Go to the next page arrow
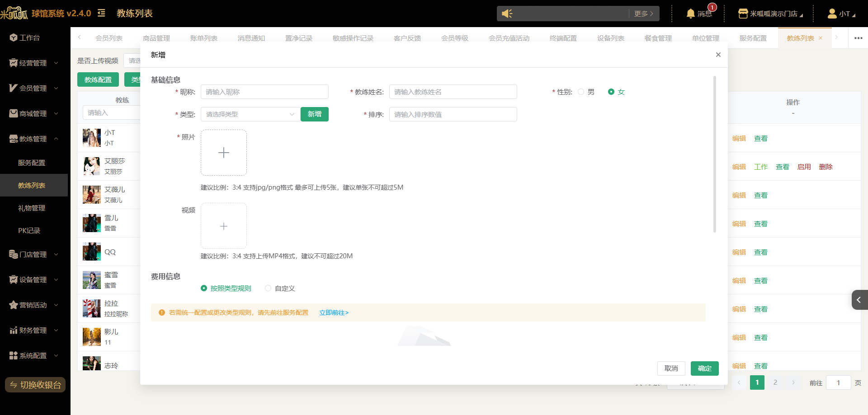 [793, 382]
